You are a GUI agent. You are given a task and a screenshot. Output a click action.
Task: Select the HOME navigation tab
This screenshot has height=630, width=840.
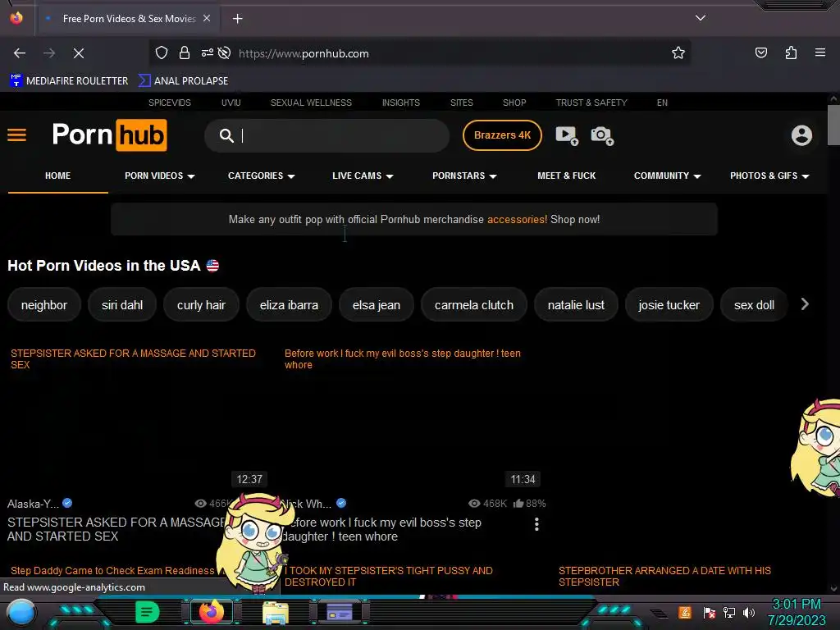58,176
